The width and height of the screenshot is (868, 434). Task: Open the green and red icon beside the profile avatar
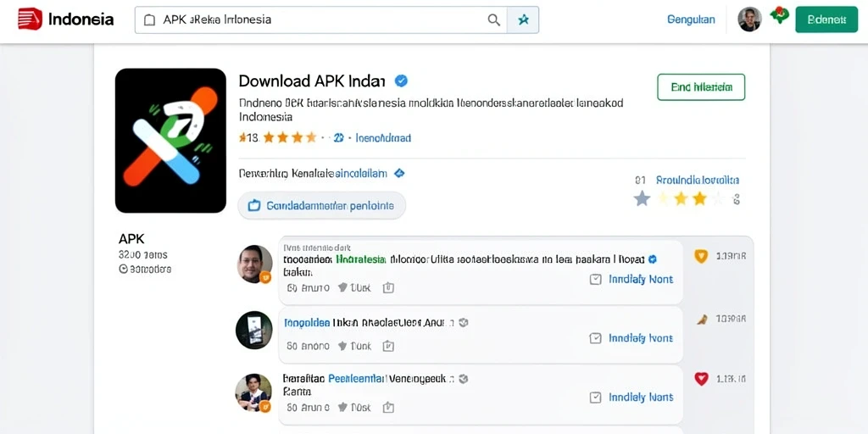coord(780,15)
